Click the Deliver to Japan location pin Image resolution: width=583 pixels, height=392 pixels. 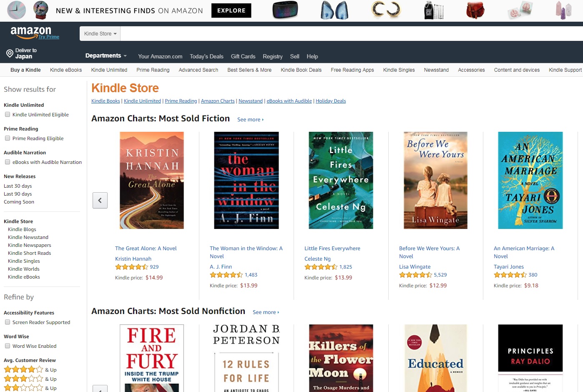point(10,53)
